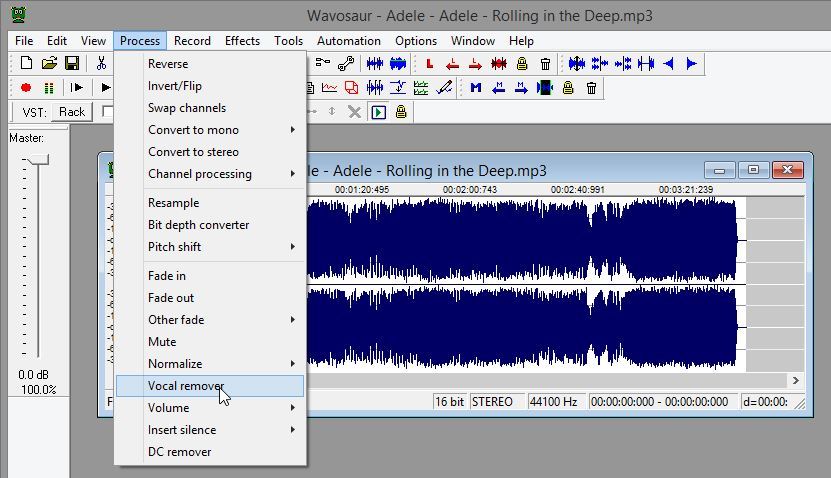Click the blue left-pointing triangle icon

669,64
